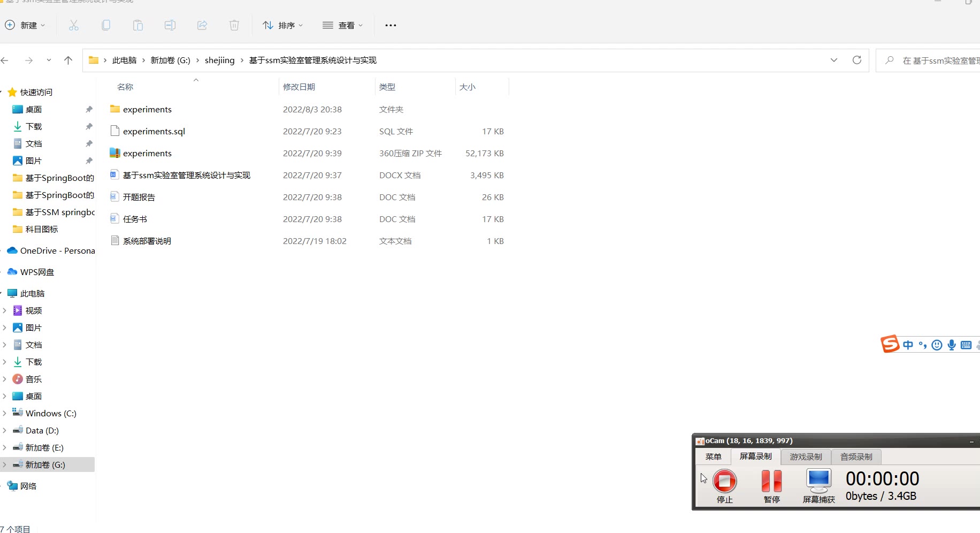
Task: Go up one folder level arrow
Action: point(68,60)
